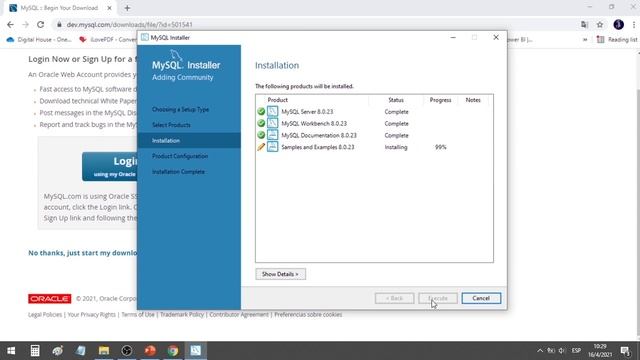The height and width of the screenshot is (360, 640).
Task: Reload the Chrome page
Action: [x=40, y=24]
